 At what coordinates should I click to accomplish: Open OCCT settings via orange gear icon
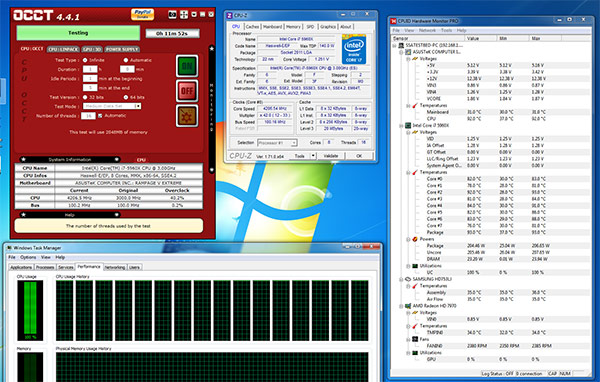coord(187,116)
